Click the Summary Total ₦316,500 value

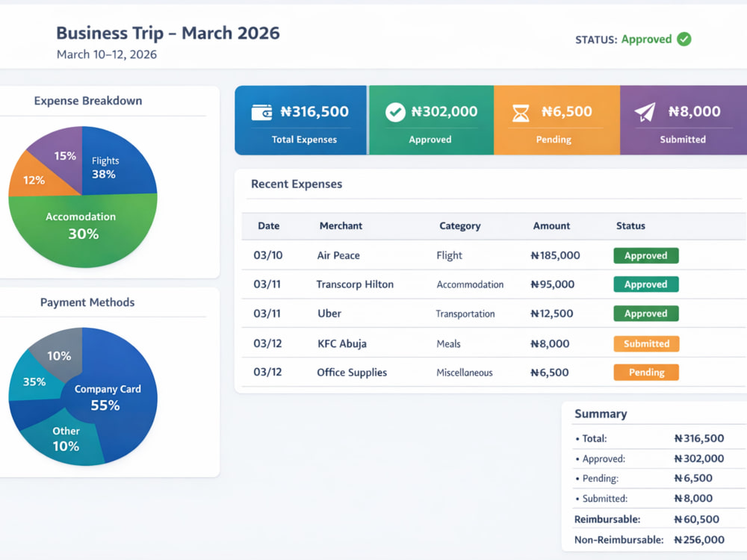tap(699, 438)
